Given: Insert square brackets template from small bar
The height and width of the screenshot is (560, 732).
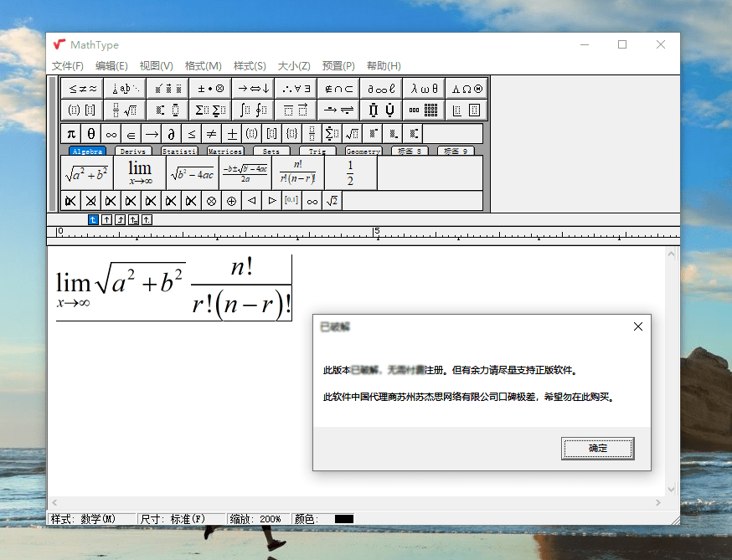Looking at the screenshot, I should point(271,135).
